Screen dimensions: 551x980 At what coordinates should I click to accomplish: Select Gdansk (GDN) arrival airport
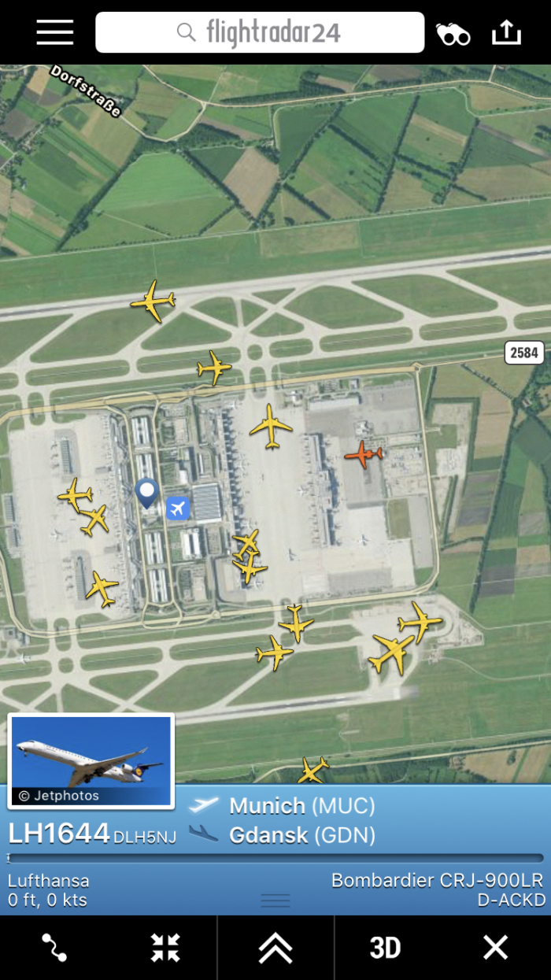point(301,835)
